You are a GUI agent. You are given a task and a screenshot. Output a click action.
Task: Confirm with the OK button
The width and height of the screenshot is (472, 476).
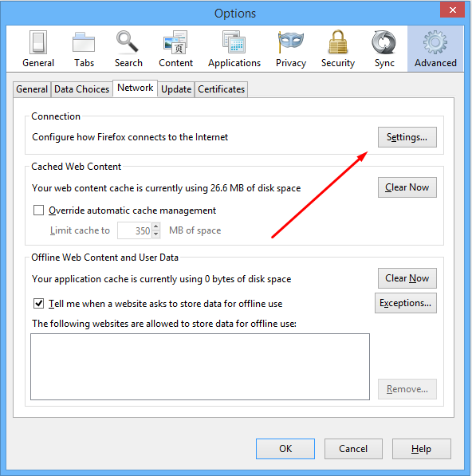285,449
